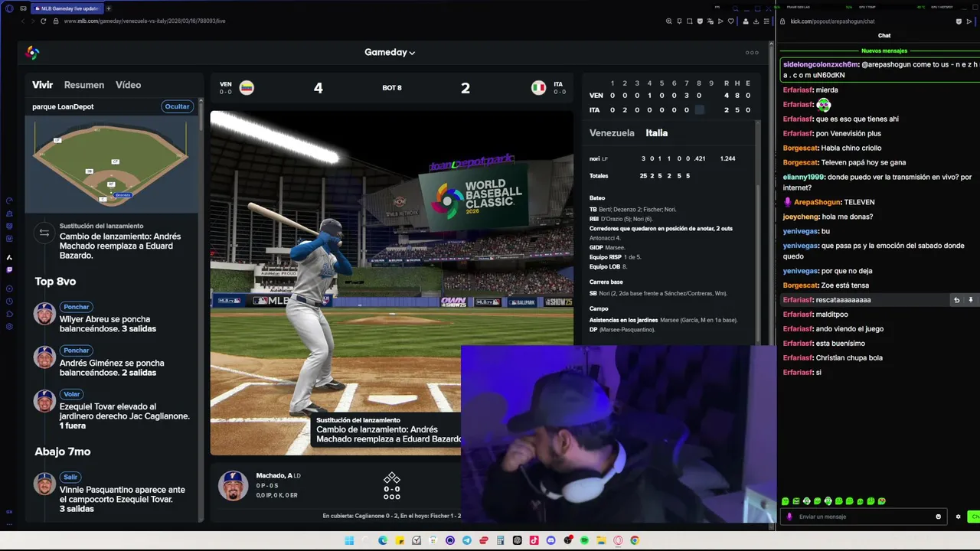The height and width of the screenshot is (551, 980).
Task: Click the elianny1999 username in chat
Action: (803, 177)
